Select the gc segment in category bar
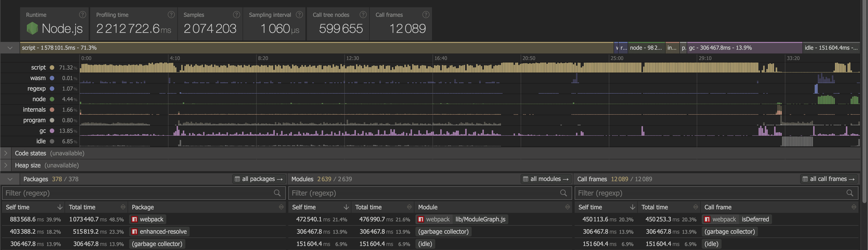 pos(745,48)
